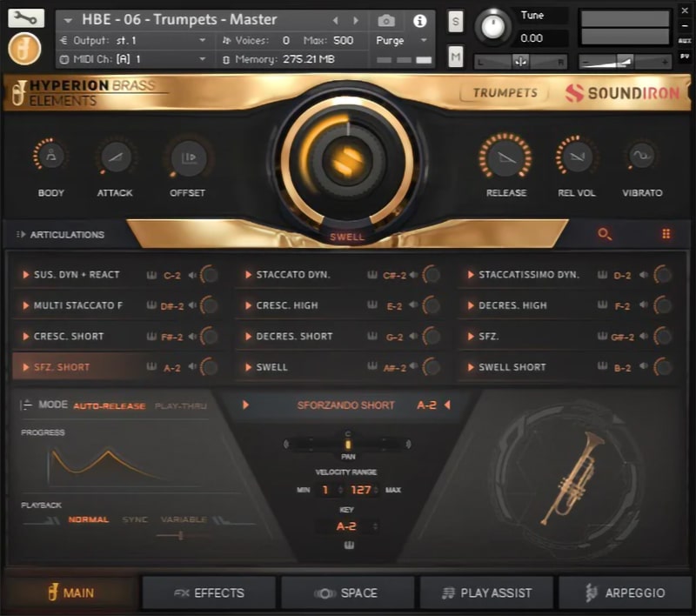Click the keyswitch icon for Sus. Dyn + React
The height and width of the screenshot is (616, 696).
pyautogui.click(x=151, y=275)
